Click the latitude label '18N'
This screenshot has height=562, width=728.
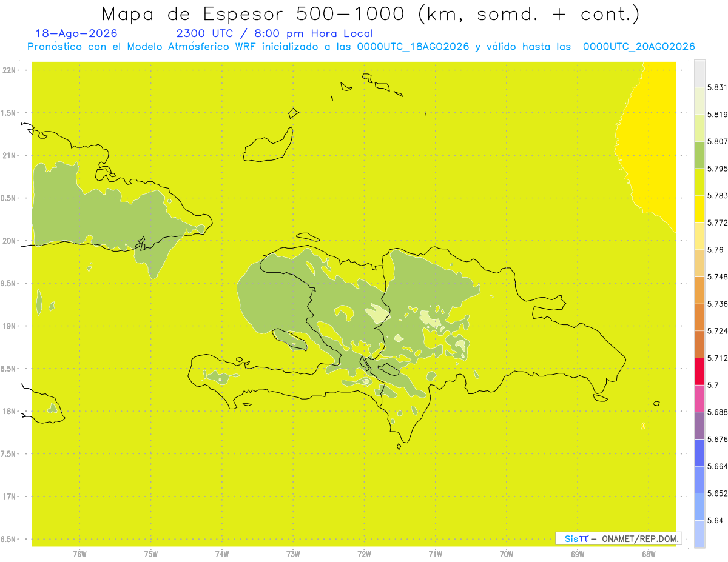[x=10, y=412]
